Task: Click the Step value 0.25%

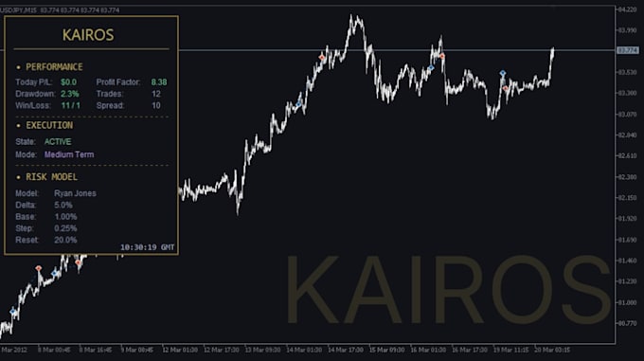Action: click(x=65, y=228)
